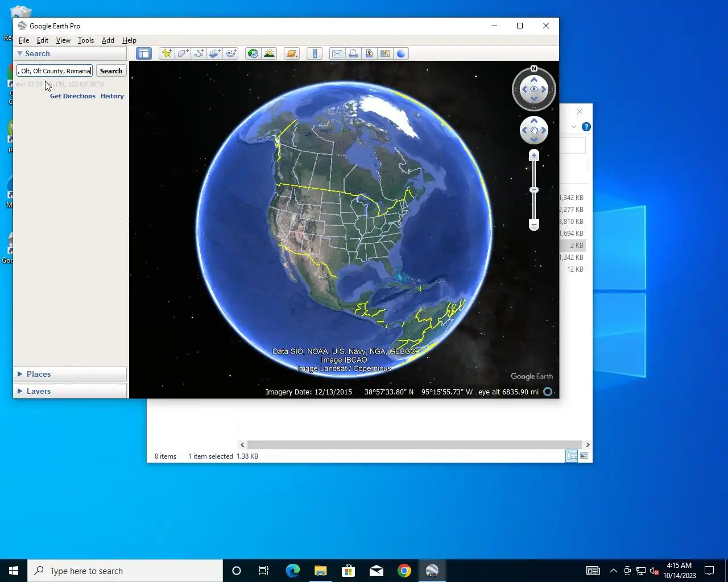The height and width of the screenshot is (582, 728).
Task: Click the eye alt 6835.90 mi readout
Action: [508, 392]
